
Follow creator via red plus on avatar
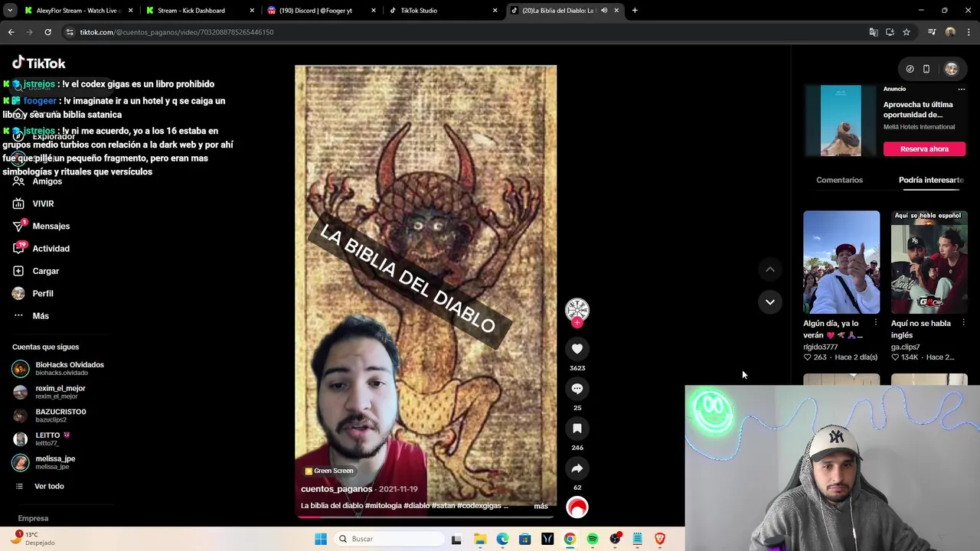577,323
